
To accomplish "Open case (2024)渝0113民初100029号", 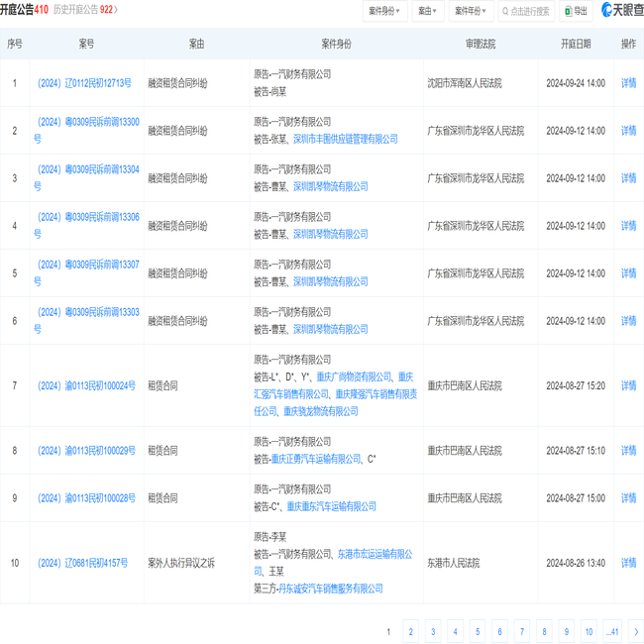I will click(86, 451).
